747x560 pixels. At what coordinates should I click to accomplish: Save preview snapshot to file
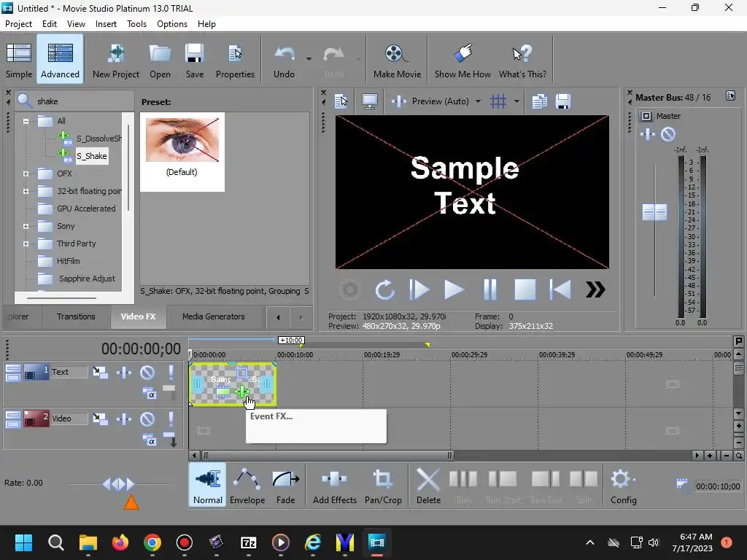click(563, 101)
